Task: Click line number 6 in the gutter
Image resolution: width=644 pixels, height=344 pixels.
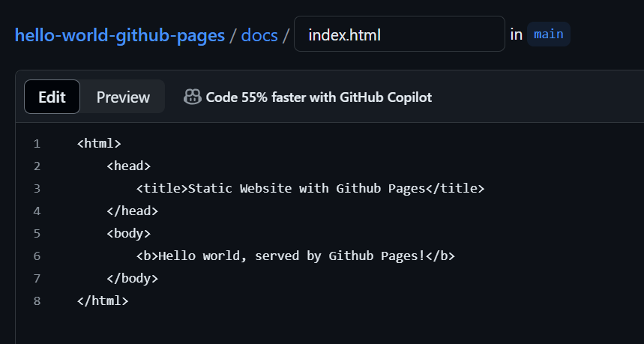Action: (x=37, y=256)
